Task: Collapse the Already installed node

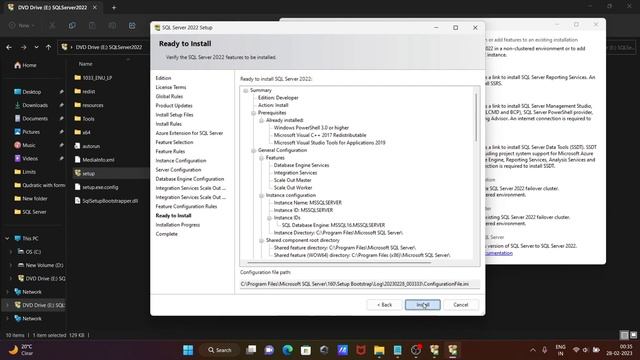Action: [x=262, y=120]
